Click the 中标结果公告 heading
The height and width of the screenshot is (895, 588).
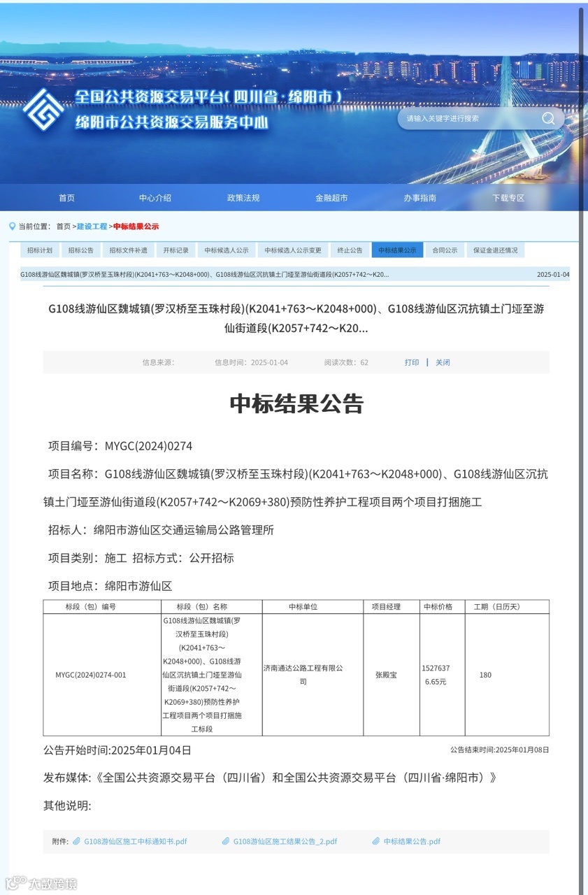tap(296, 403)
